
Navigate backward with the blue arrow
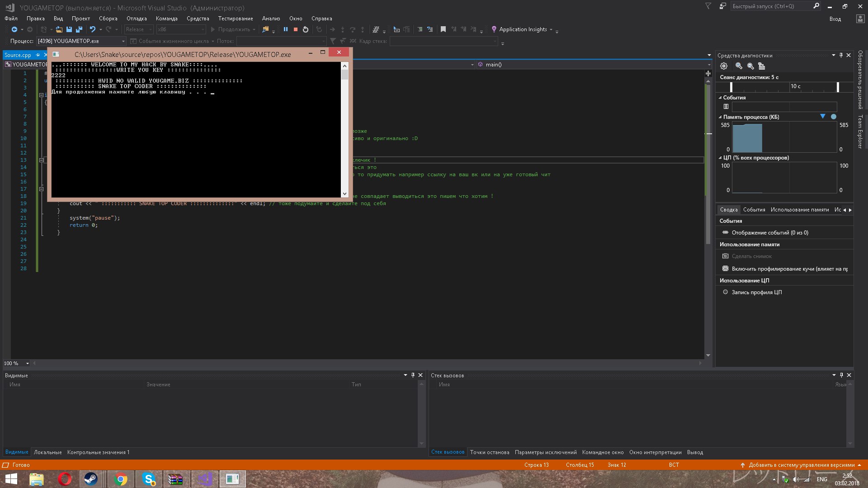(x=14, y=29)
